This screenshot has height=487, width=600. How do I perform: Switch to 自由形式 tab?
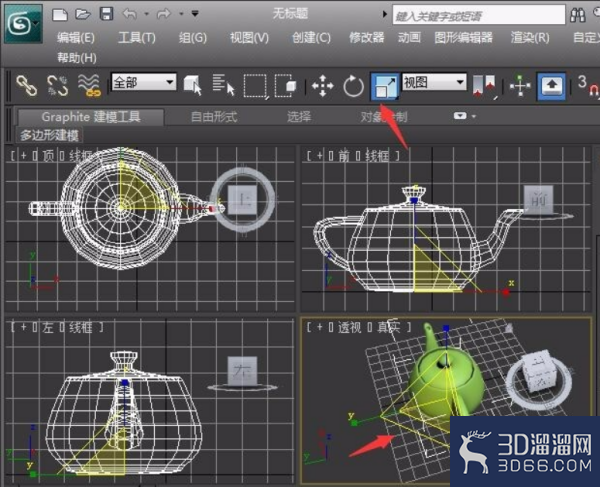coord(214,116)
